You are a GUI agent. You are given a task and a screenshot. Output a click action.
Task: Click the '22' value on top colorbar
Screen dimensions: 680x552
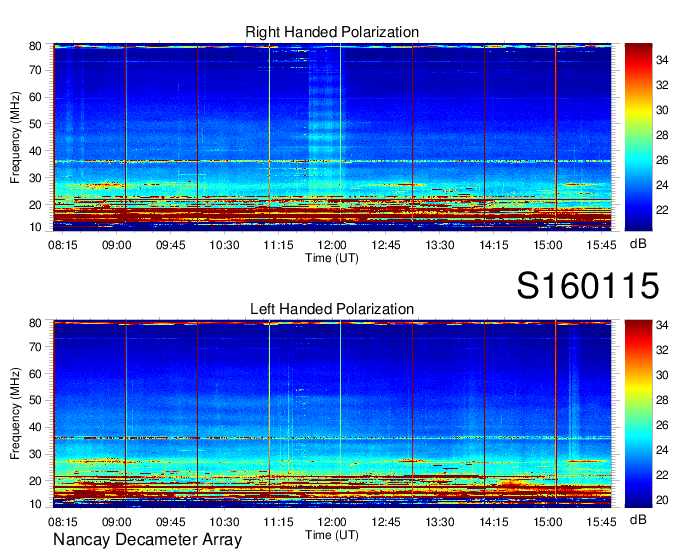click(x=662, y=210)
